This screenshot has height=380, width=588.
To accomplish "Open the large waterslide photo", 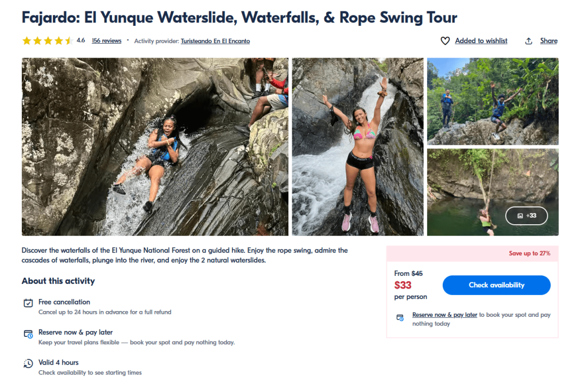I will pyautogui.click(x=155, y=147).
